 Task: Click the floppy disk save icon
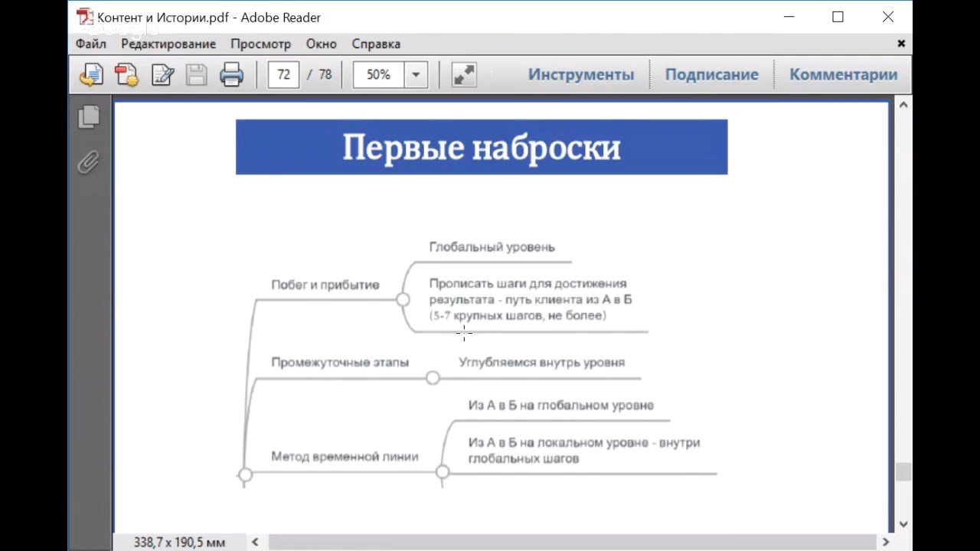pos(197,74)
